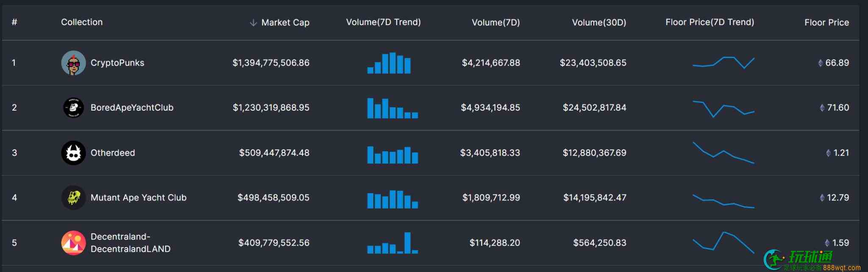Click the BoredApeYachtClub volume bar chart

[x=392, y=108]
